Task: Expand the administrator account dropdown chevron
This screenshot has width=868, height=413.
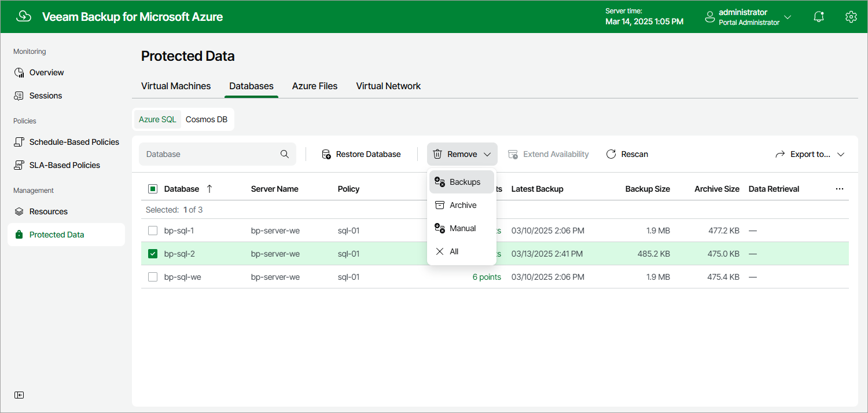Action: click(788, 17)
